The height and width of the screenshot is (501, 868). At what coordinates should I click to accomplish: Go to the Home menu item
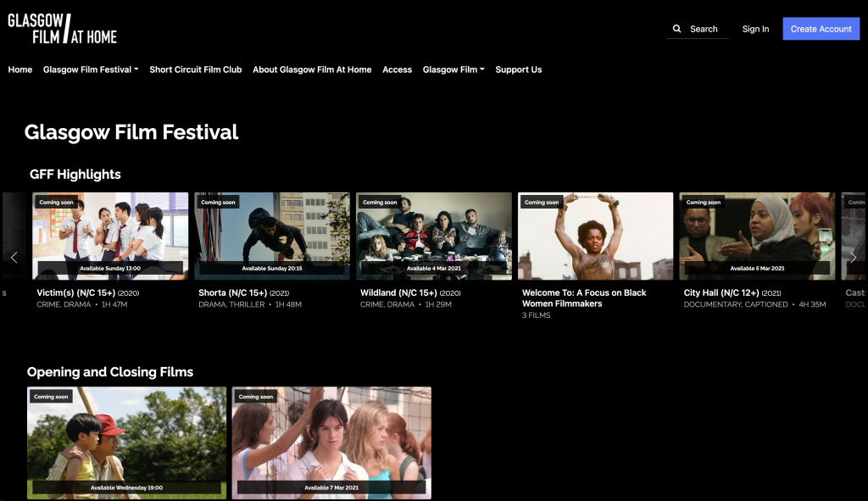click(x=20, y=70)
